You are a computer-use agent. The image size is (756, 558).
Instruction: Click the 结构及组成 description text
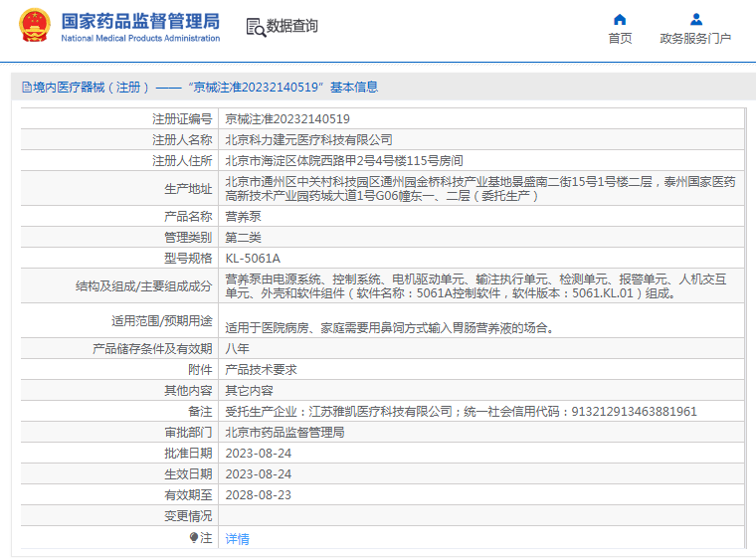click(x=475, y=286)
